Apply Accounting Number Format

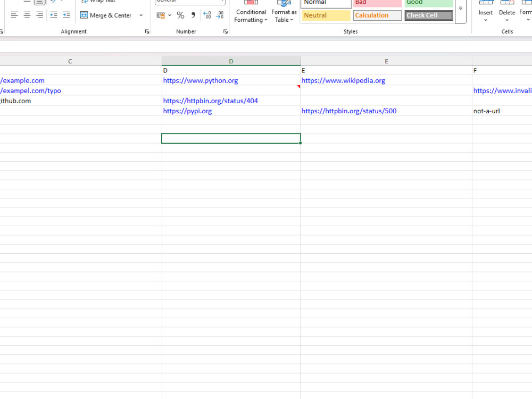[x=161, y=15]
